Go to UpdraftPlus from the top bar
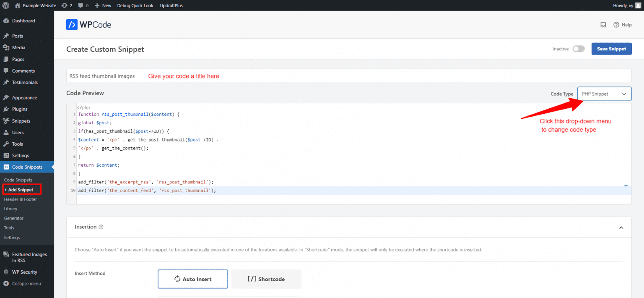The image size is (644, 298). click(171, 5)
